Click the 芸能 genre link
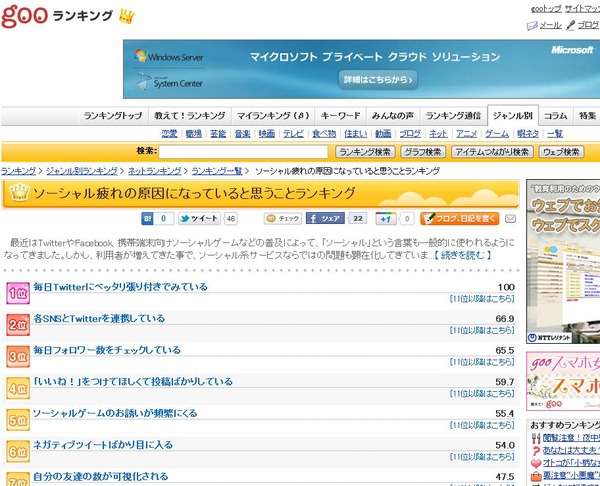600x486 pixels. 218,134
